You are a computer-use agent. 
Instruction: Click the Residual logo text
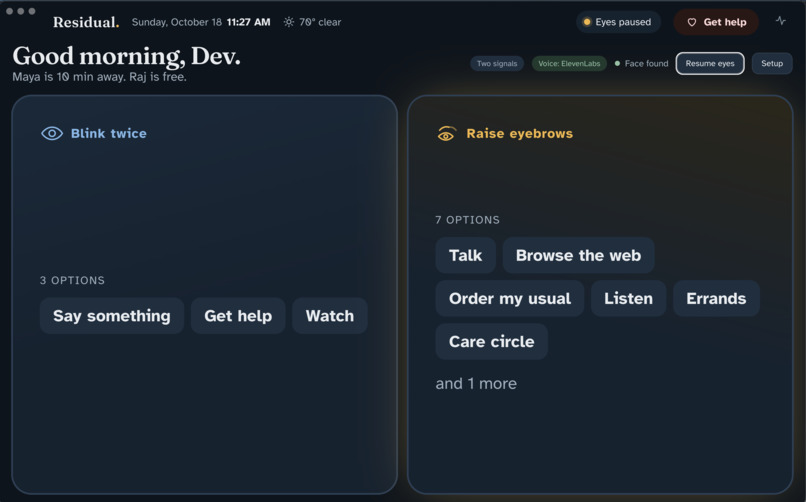pos(86,22)
